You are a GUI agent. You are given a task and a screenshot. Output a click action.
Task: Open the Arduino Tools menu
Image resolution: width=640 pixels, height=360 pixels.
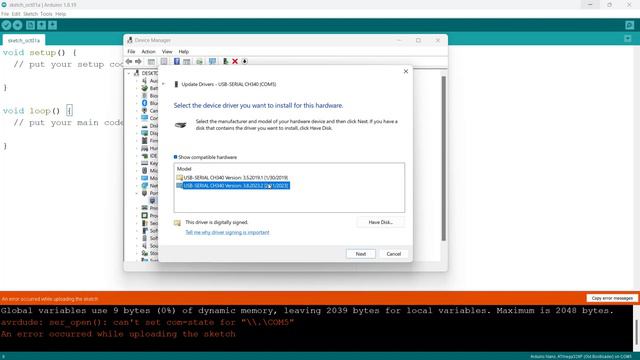click(46, 14)
